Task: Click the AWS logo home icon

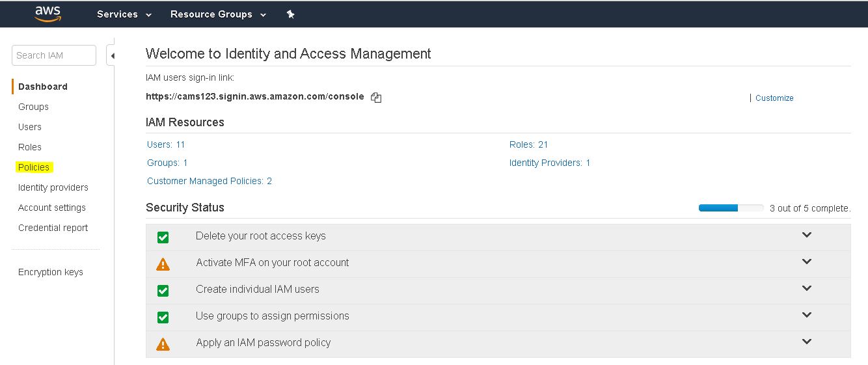Action: [47, 14]
